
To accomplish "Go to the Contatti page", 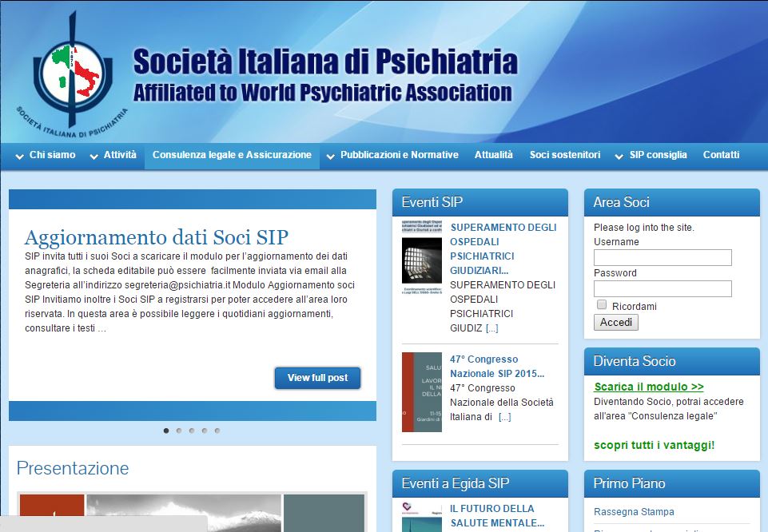I will pyautogui.click(x=721, y=155).
